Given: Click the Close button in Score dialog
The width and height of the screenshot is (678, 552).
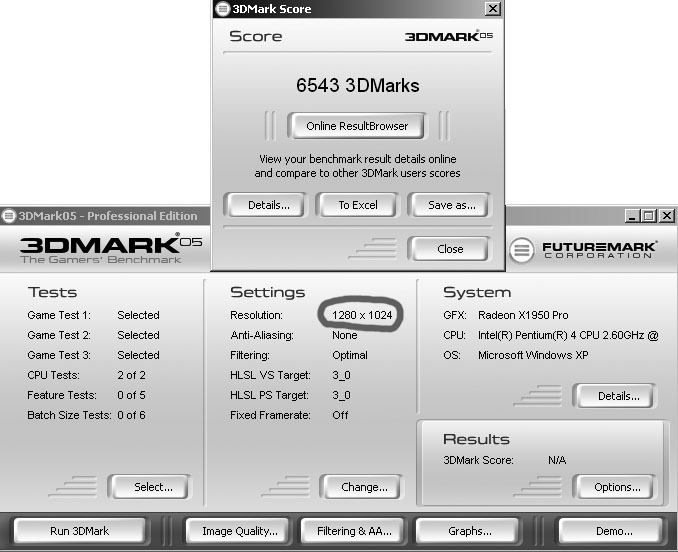Looking at the screenshot, I should [450, 249].
